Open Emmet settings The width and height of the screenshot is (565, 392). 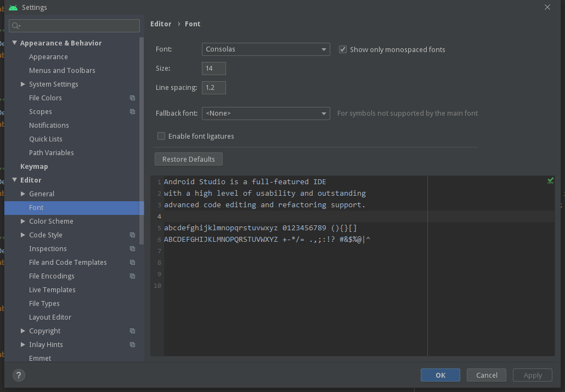coord(40,358)
